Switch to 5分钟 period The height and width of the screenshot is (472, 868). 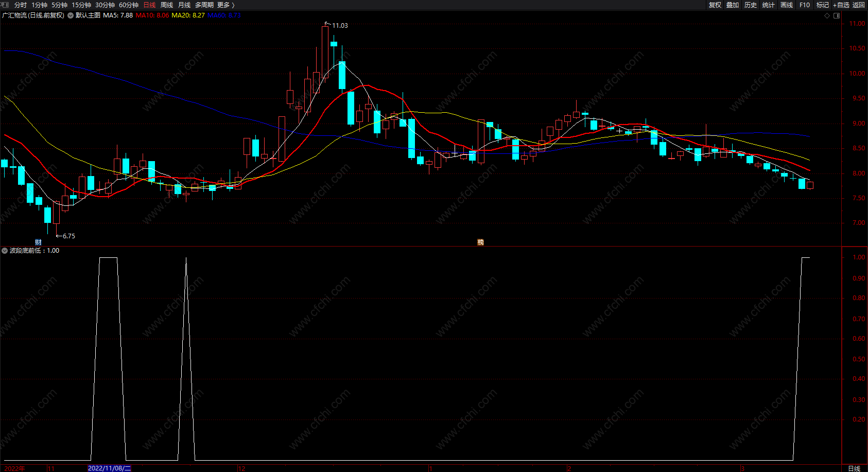59,5
